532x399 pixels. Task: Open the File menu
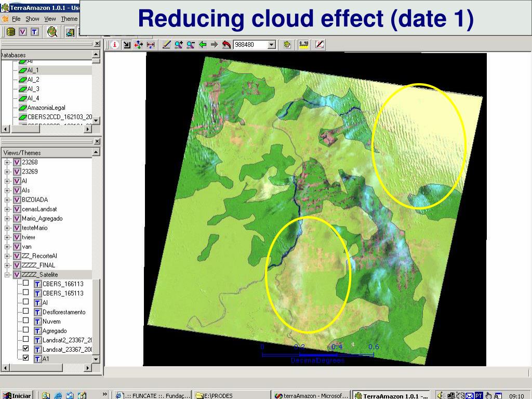tap(16, 19)
